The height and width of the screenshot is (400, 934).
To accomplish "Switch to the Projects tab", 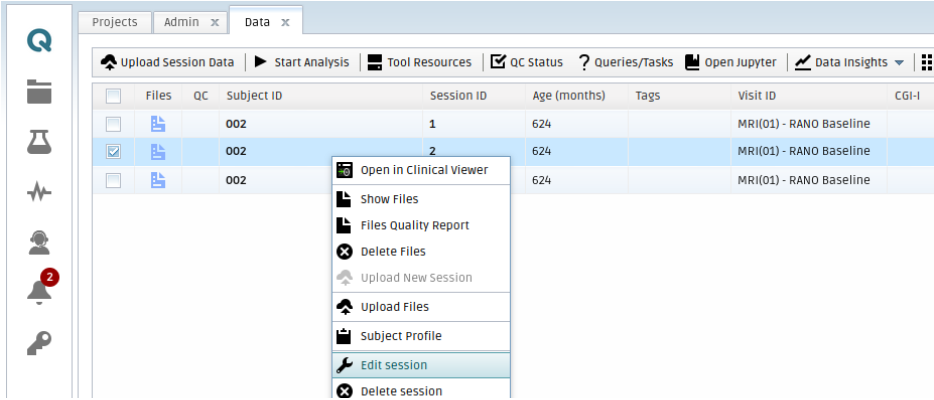I will click(x=114, y=21).
